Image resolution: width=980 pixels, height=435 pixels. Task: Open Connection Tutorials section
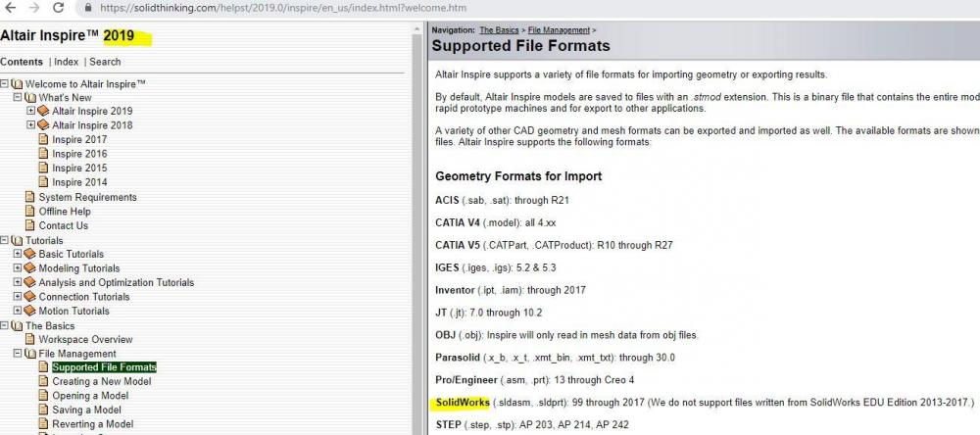[x=84, y=297]
